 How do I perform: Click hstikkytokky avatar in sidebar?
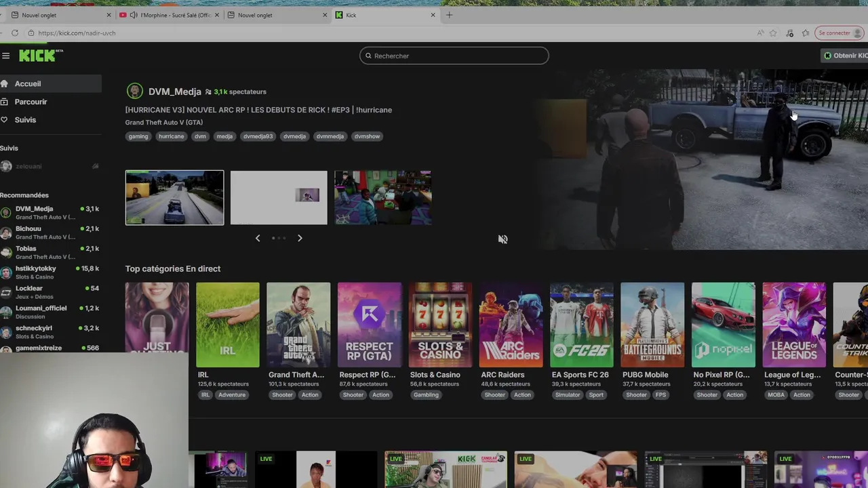click(x=6, y=272)
